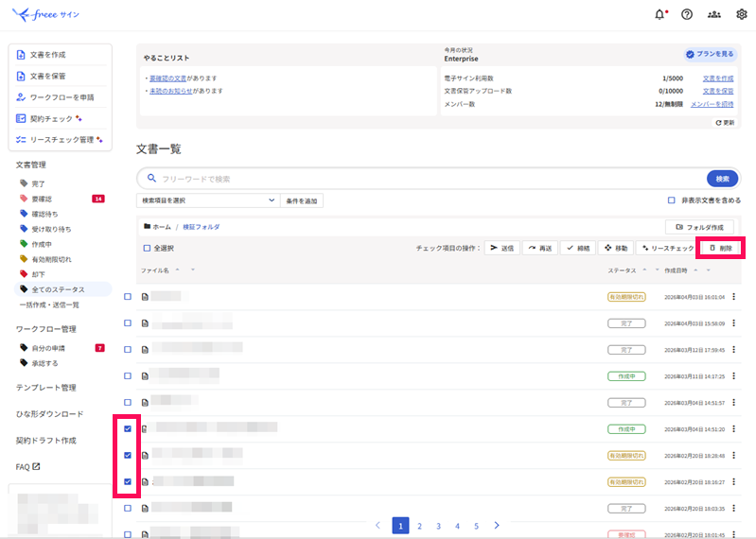
Task: Sort ファイル名 column descending
Action: [193, 269]
